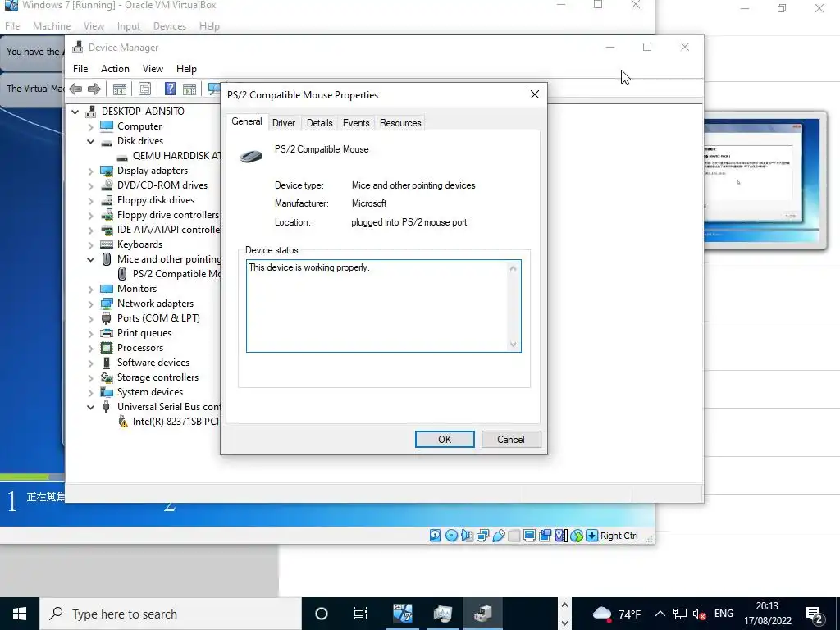
Task: Open notification center icon
Action: 815,614
